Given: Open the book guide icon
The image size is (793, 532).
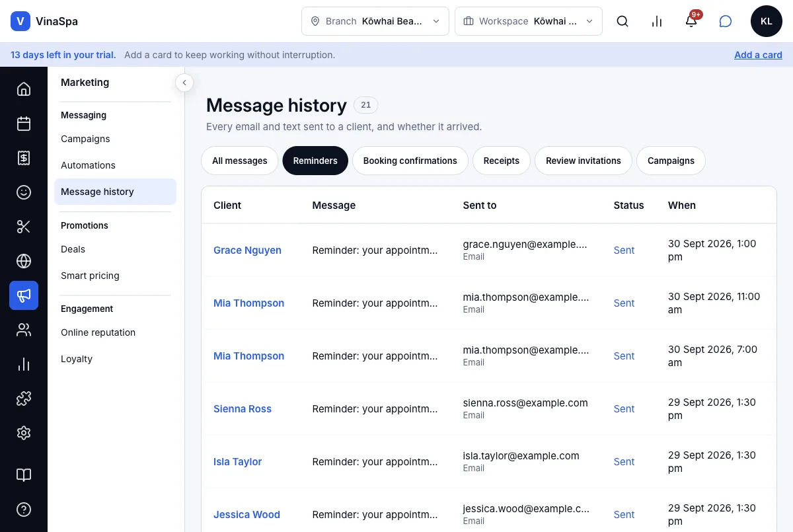Looking at the screenshot, I should [24, 475].
